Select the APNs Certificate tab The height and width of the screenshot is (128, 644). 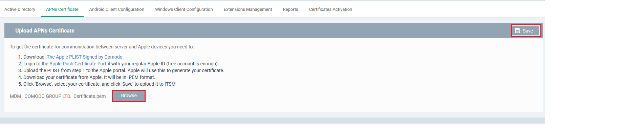tap(62, 9)
